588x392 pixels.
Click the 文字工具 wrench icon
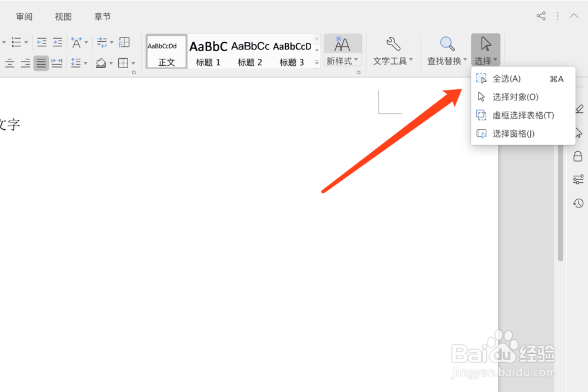(393, 44)
